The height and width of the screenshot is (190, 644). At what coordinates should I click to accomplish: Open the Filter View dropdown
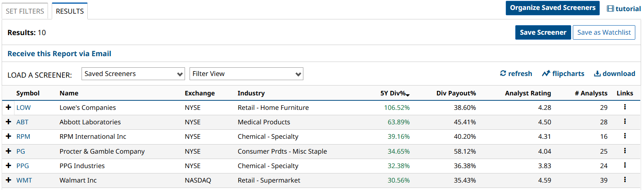click(246, 74)
